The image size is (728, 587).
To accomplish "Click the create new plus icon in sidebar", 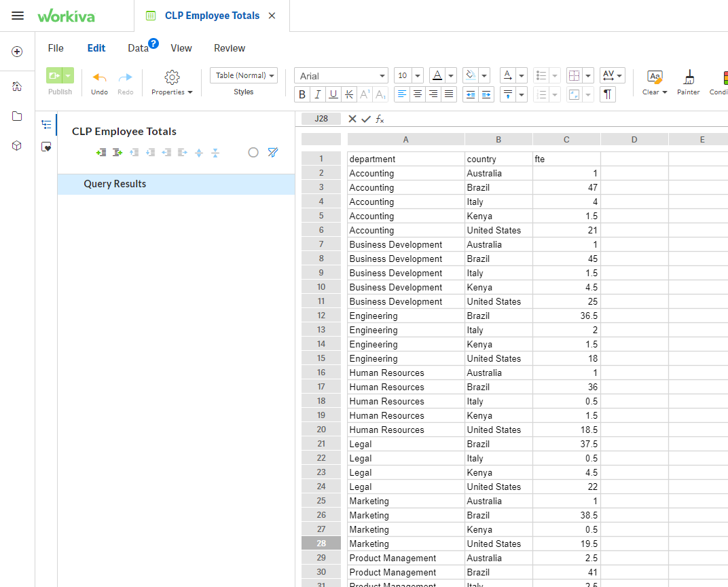I will (x=17, y=52).
